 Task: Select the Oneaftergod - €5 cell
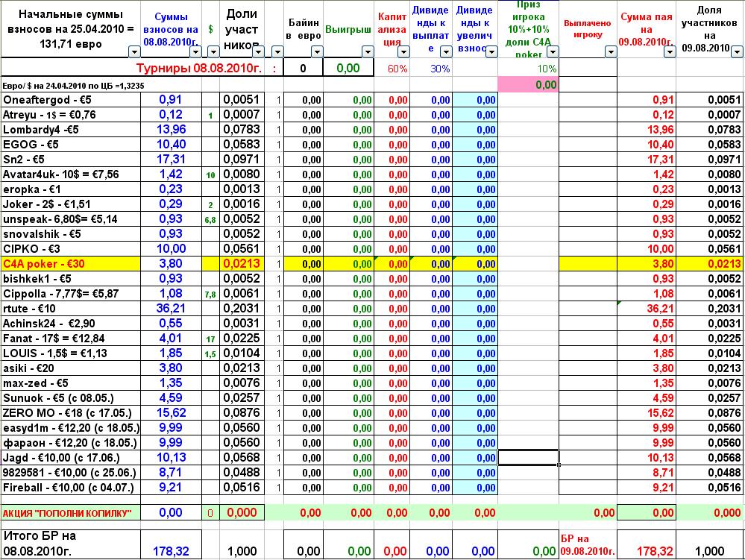pos(71,100)
